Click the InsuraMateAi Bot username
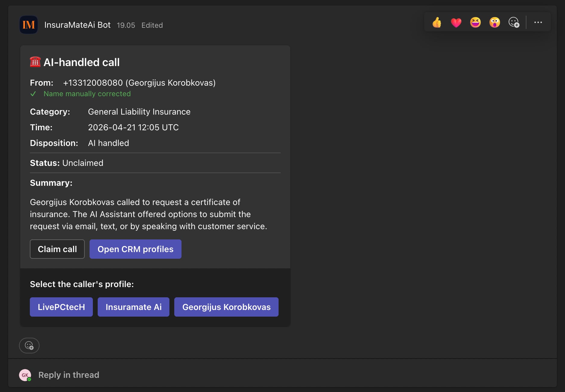Screen dimensions: 565x392 tap(78, 25)
